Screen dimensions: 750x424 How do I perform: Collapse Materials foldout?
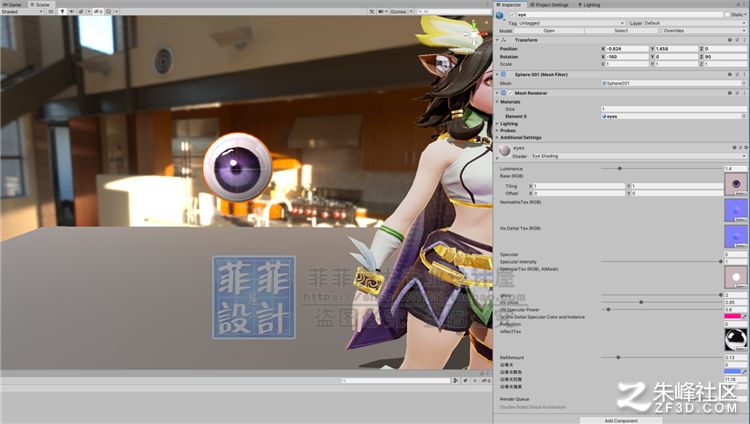point(497,102)
